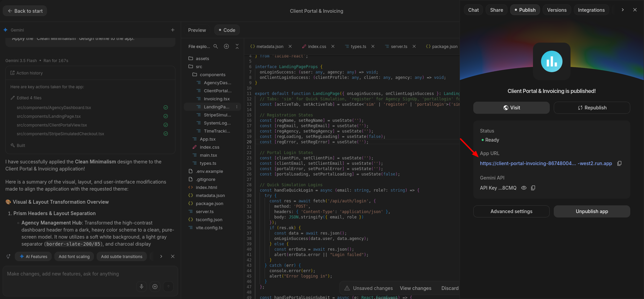Screen dimensions: 644x299
Task: Open the Chat tab
Action: tap(473, 10)
